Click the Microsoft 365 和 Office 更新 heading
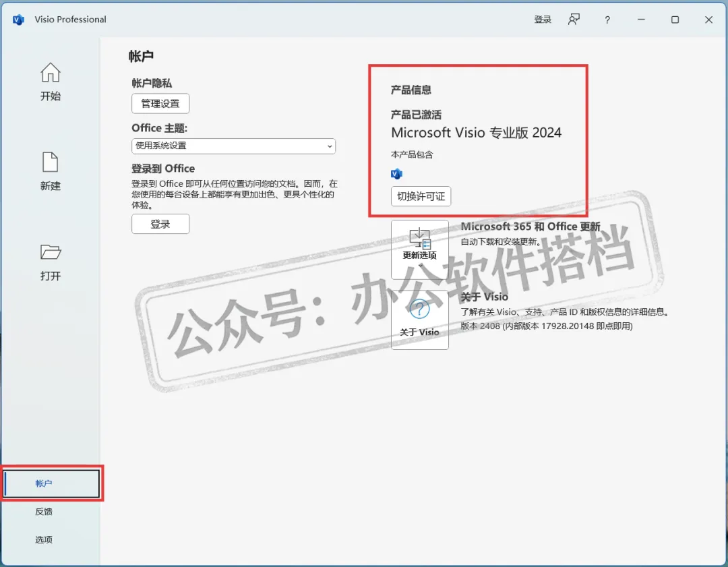Viewport: 728px width, 567px height. 530,227
